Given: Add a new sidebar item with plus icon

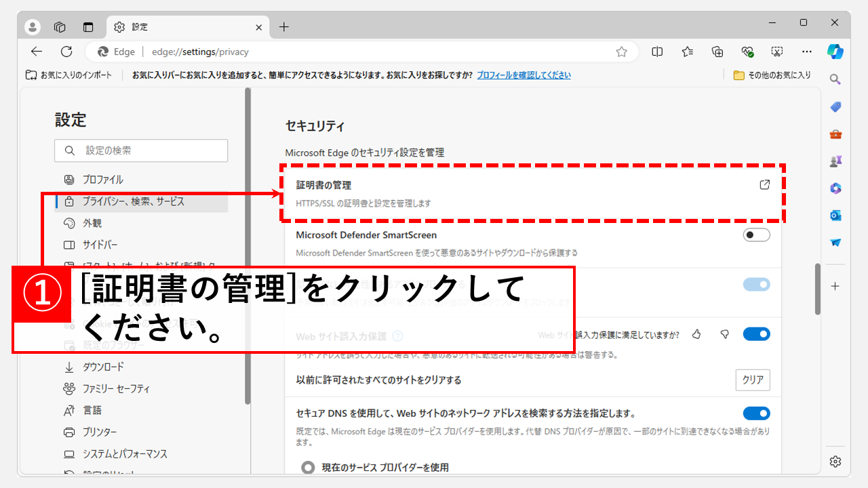Looking at the screenshot, I should (x=835, y=286).
